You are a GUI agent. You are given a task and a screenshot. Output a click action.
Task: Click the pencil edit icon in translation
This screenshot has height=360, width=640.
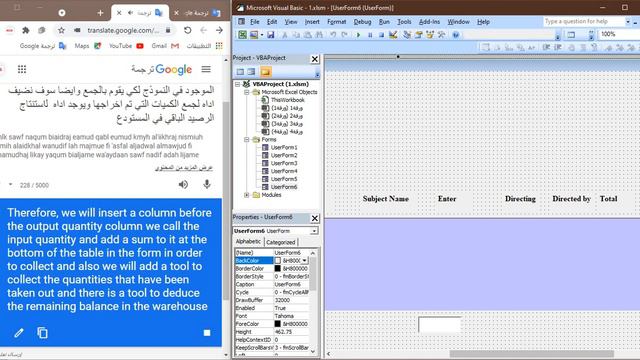tap(19, 333)
